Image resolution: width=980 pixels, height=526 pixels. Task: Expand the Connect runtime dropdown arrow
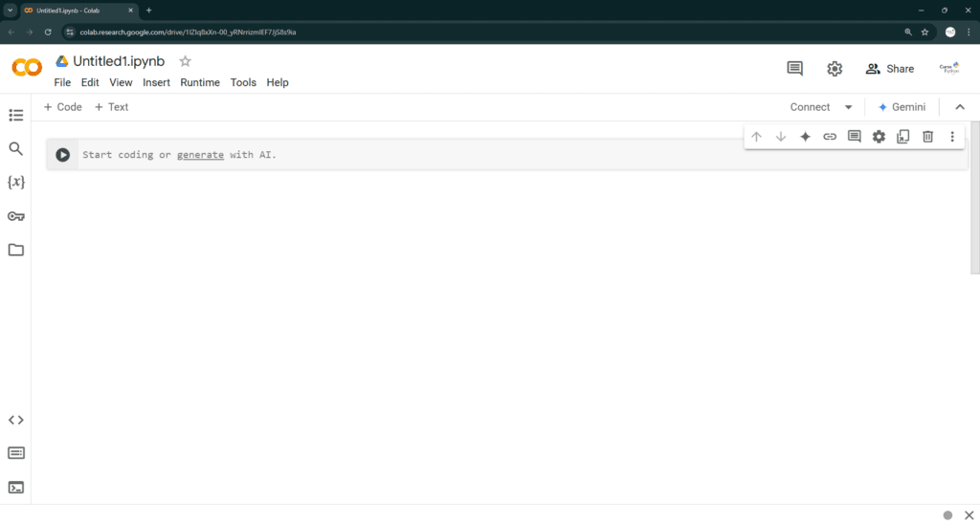[x=848, y=107]
